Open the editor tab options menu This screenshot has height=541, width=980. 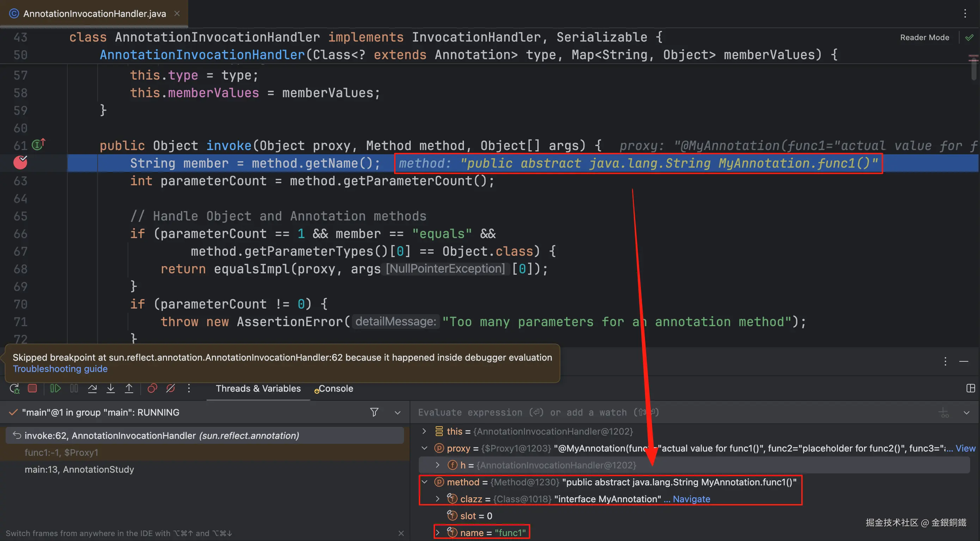(x=965, y=14)
